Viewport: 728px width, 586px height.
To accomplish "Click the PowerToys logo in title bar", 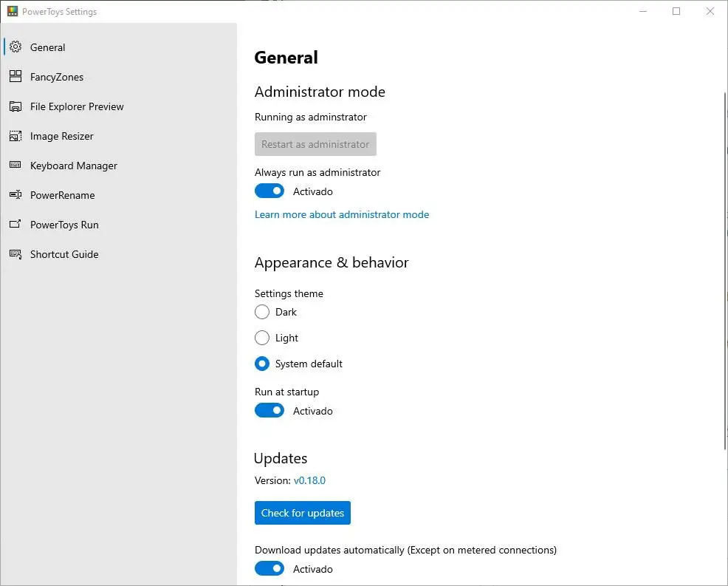I will pos(13,11).
